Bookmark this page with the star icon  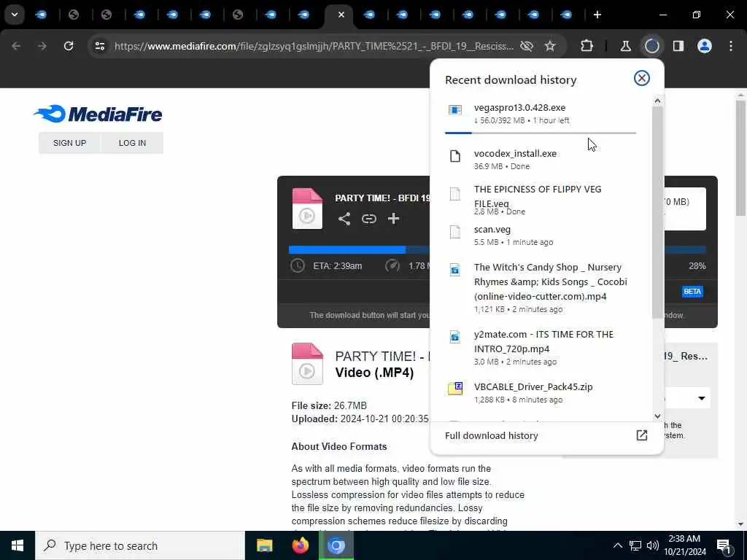550,46
